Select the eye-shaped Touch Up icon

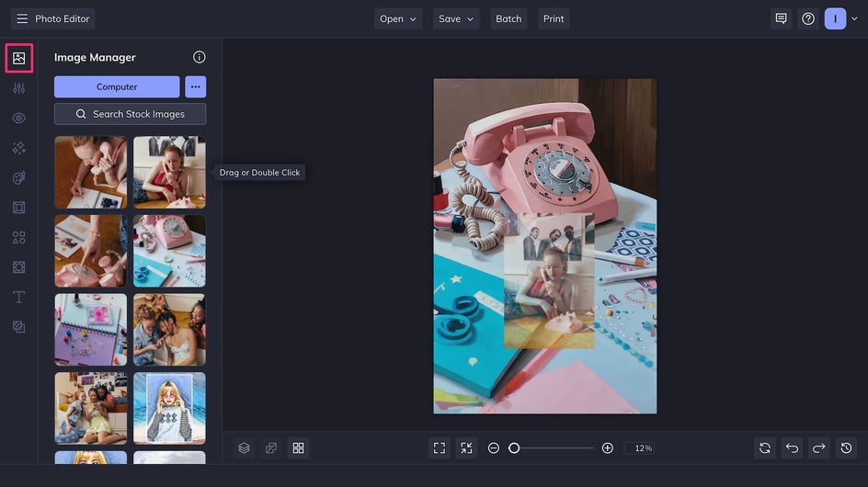(x=18, y=118)
